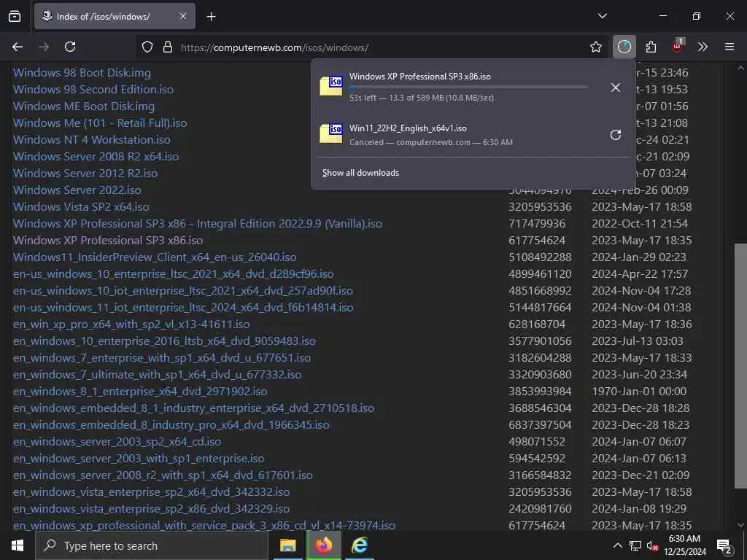Show hidden system tray icons

[617, 545]
